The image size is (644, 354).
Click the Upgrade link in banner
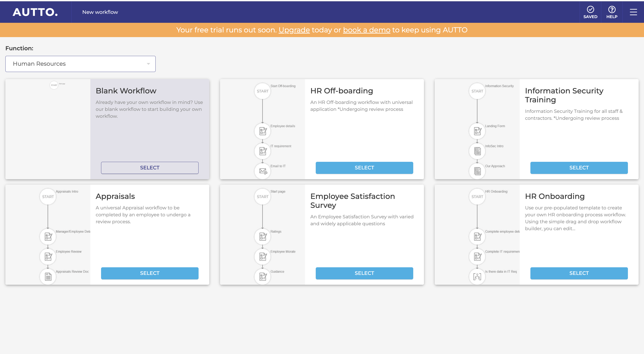pyautogui.click(x=294, y=30)
